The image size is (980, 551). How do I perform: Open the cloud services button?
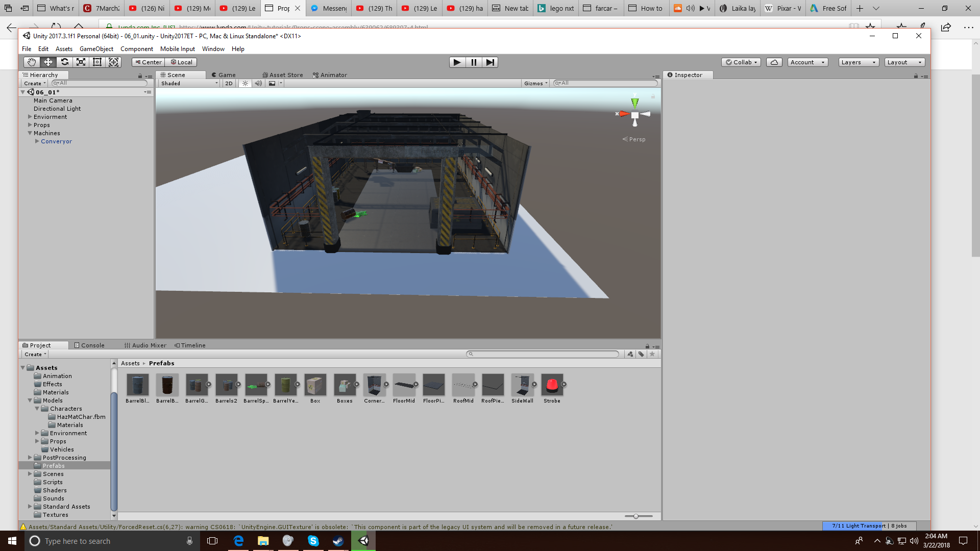tap(774, 62)
